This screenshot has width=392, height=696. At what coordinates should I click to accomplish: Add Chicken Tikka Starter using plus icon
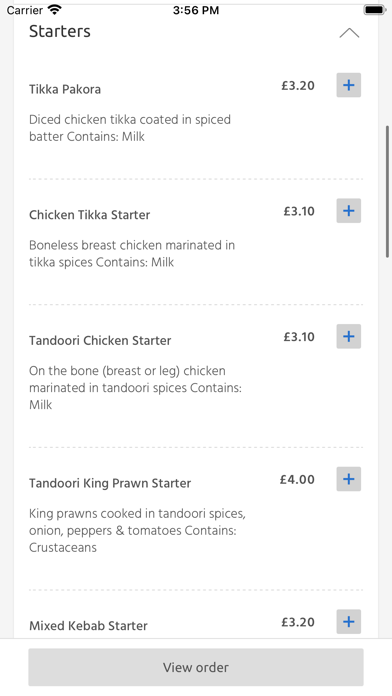point(348,211)
